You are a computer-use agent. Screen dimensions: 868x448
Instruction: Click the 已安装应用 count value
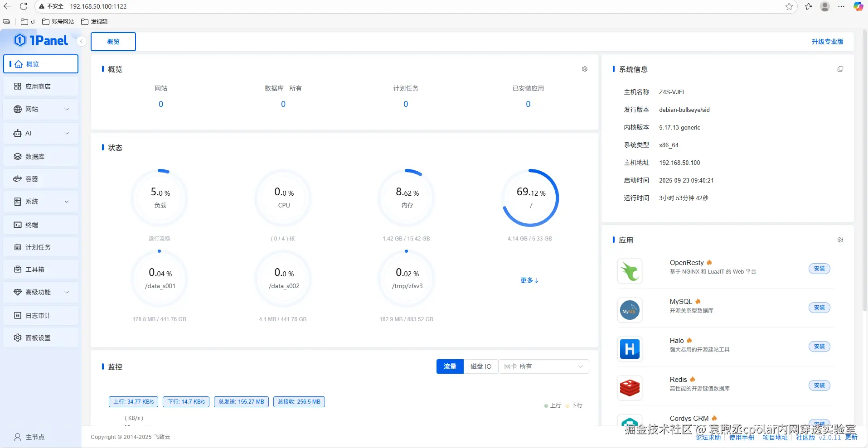[528, 104]
